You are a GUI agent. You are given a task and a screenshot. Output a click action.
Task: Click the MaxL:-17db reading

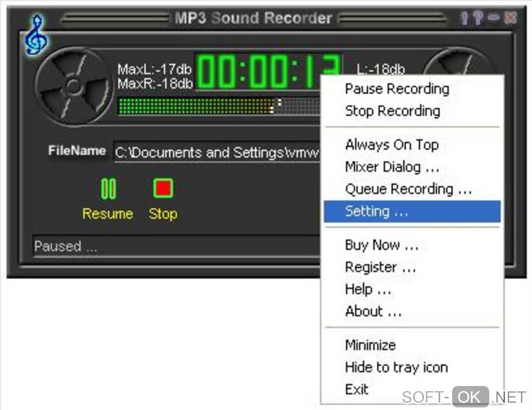[x=154, y=69]
